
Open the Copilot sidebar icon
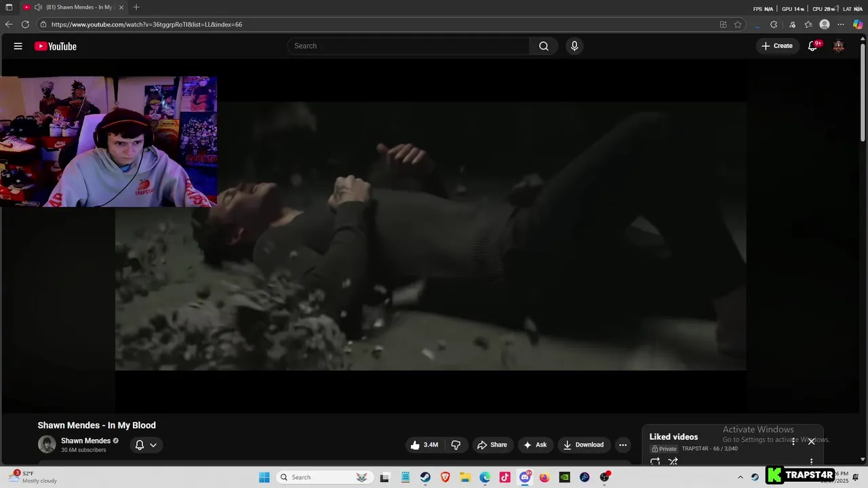coord(858,24)
